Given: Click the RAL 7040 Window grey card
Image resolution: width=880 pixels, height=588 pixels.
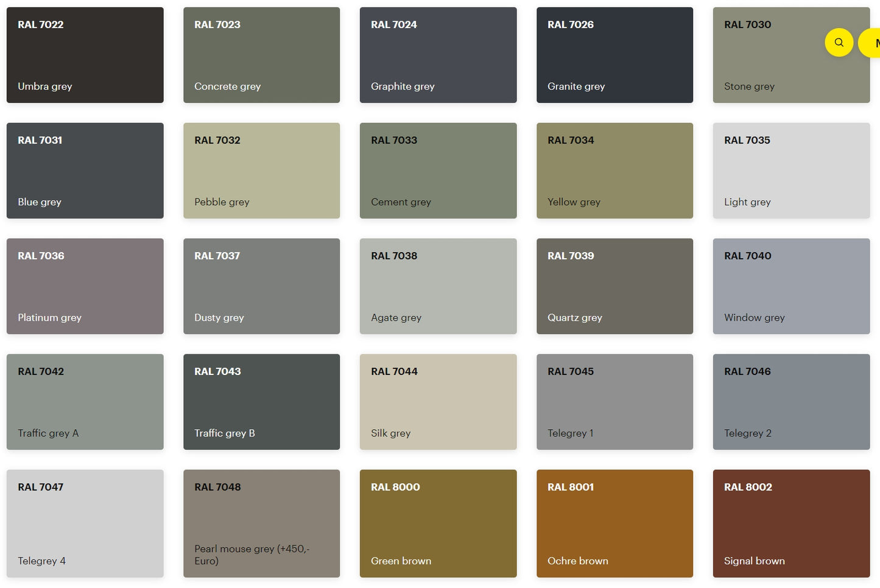Looking at the screenshot, I should click(791, 286).
